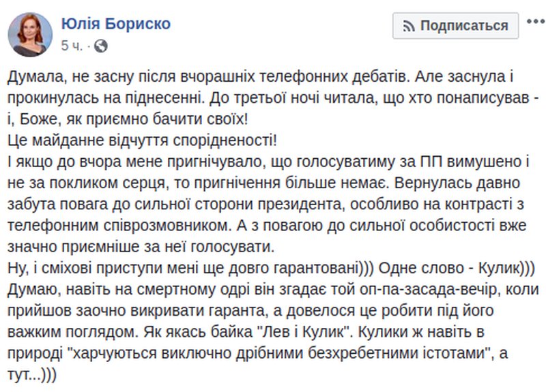This screenshot has height=392, width=546.
Task: Click the "5 ч." post timestamp
Action: (x=72, y=46)
